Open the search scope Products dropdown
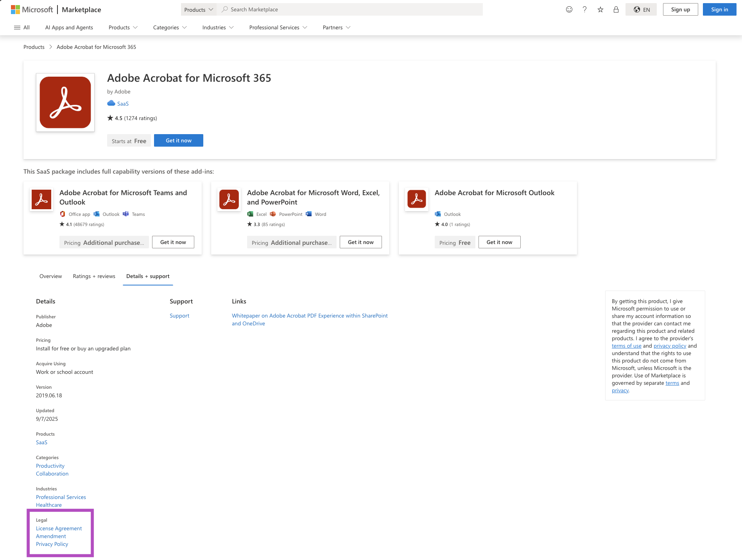The image size is (742, 560). [x=199, y=9]
